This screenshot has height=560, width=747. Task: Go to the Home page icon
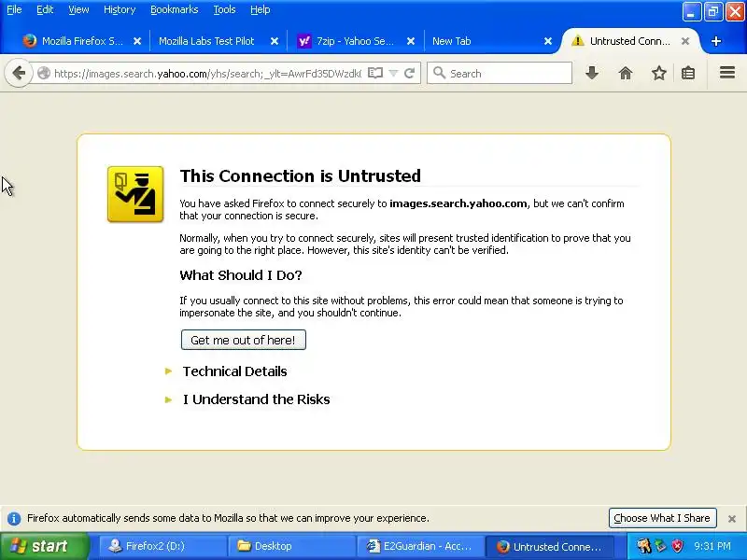(x=626, y=73)
